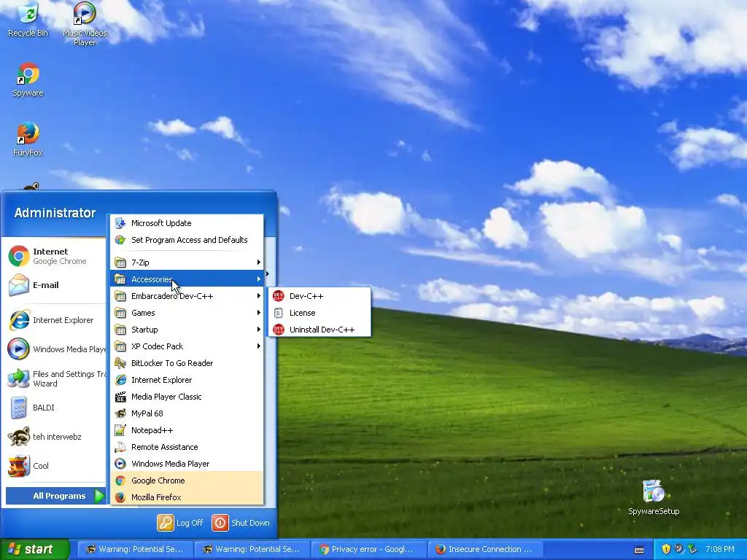Expand the XP Codec Pack folder arrow
This screenshot has height=560, width=747.
point(259,346)
